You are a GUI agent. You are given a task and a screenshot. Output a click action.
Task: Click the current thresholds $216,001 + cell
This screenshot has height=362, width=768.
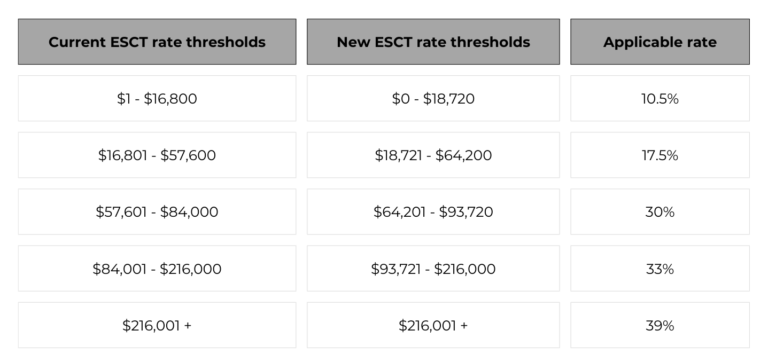click(157, 325)
